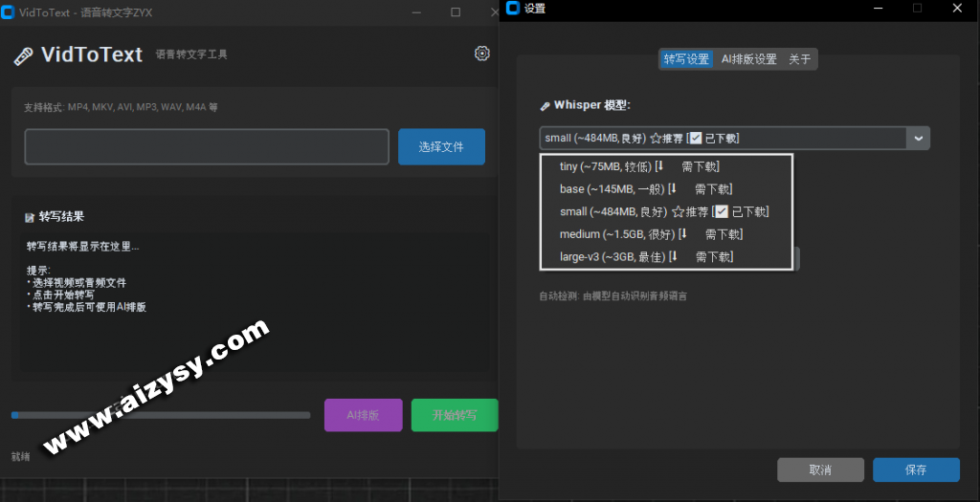The width and height of the screenshot is (980, 502).
Task: Click the transcription progress bar
Action: coord(161,415)
